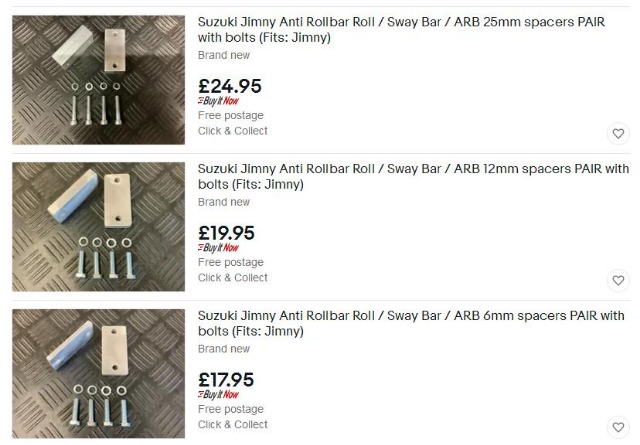Click the £19.95 price
The image size is (640, 445).
[227, 233]
